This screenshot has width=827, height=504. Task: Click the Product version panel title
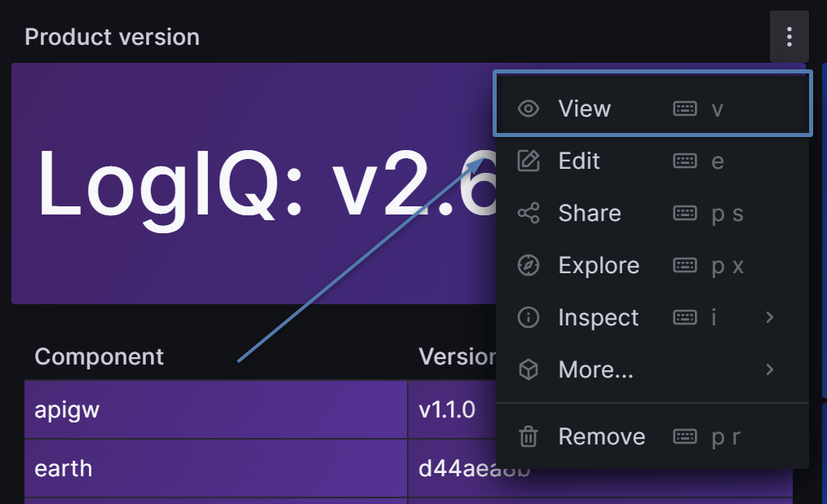pos(112,37)
